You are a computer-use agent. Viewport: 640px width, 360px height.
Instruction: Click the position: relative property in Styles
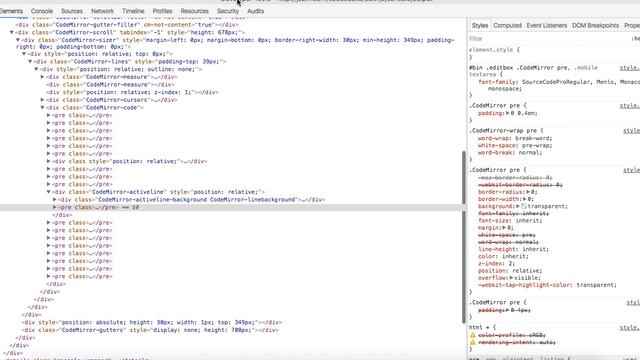510,271
